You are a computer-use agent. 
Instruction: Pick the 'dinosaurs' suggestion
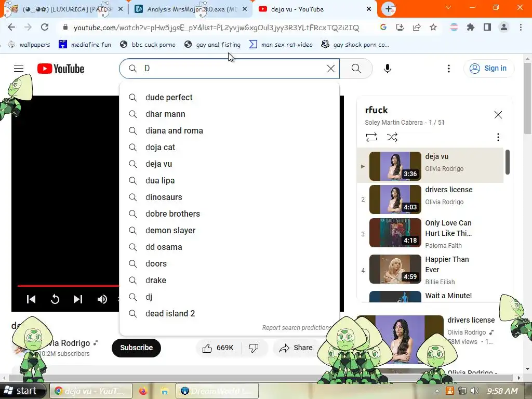[229, 197]
